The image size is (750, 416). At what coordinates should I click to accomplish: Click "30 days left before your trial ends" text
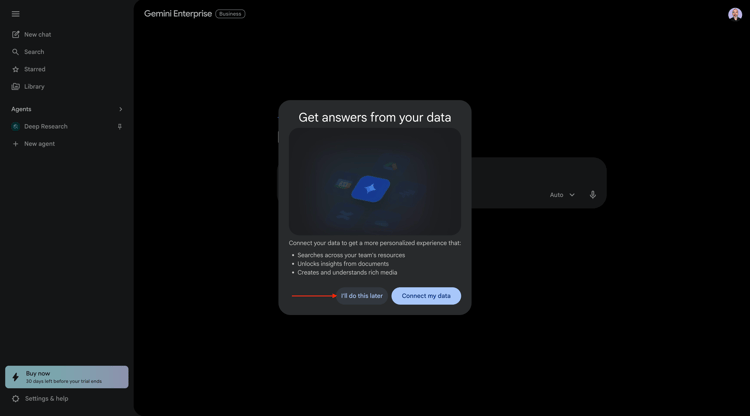point(64,382)
